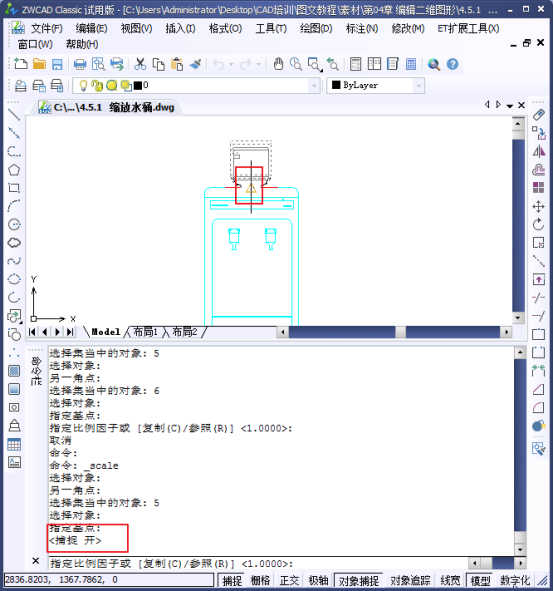Select the Ellipse drawing tool
The width and height of the screenshot is (554, 591).
[x=14, y=279]
